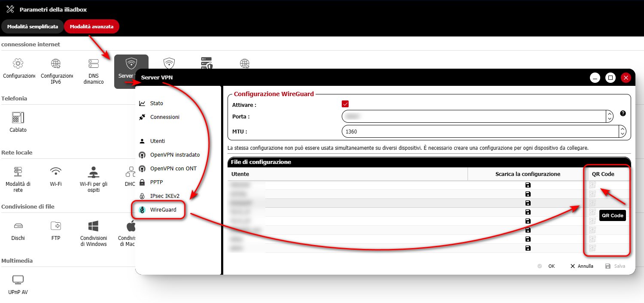Click into the MTU field showing 1360
This screenshot has height=303, width=644.
[480, 131]
